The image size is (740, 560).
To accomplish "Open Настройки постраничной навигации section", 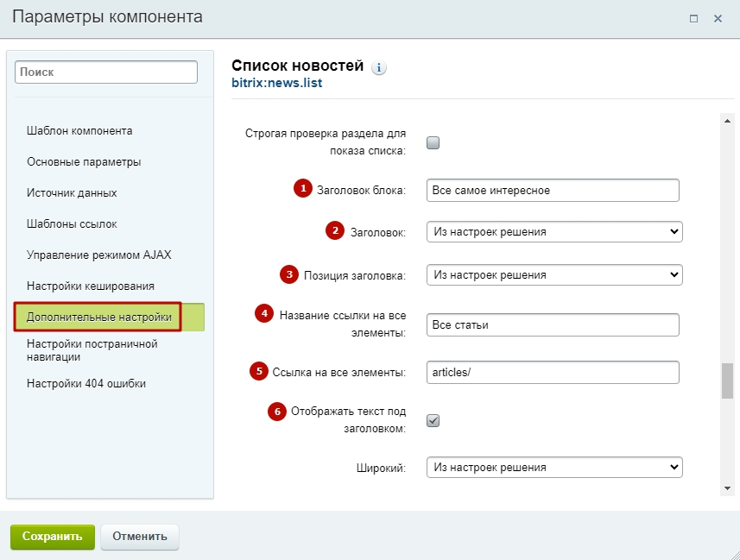I will pyautogui.click(x=92, y=350).
